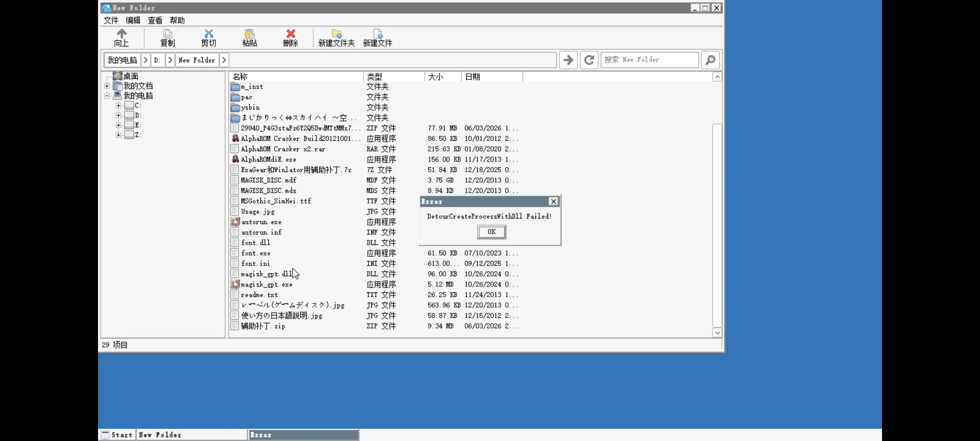Select MSGothic_SimHei.ttf file name

coord(276,201)
